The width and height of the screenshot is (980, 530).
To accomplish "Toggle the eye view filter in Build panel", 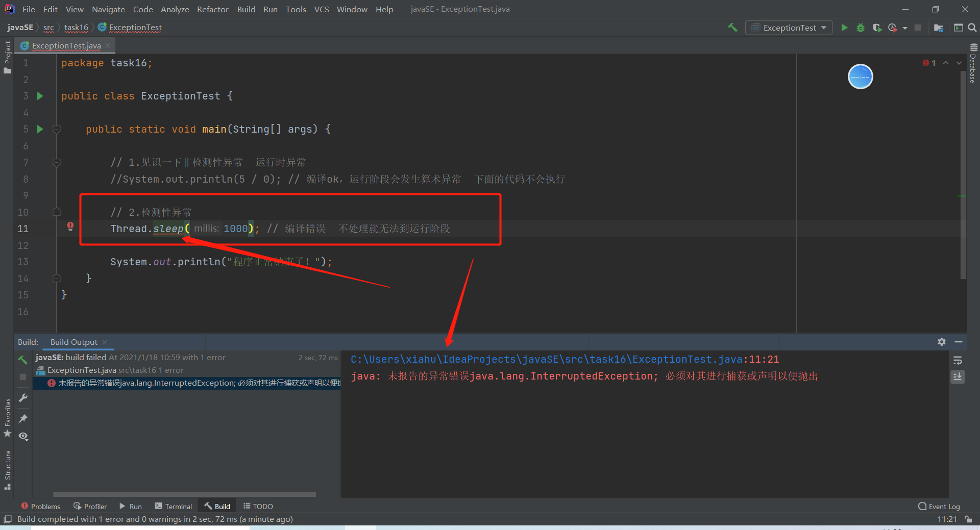I will [23, 436].
